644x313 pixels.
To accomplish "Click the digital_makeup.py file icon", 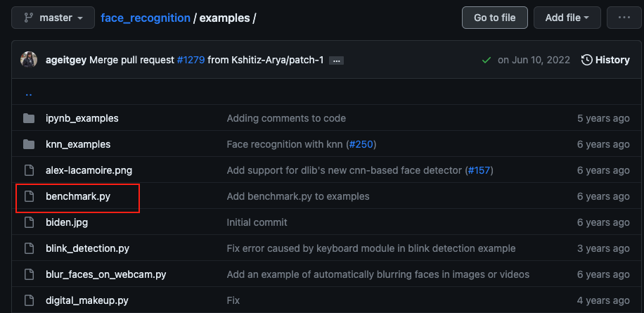I will 29,300.
